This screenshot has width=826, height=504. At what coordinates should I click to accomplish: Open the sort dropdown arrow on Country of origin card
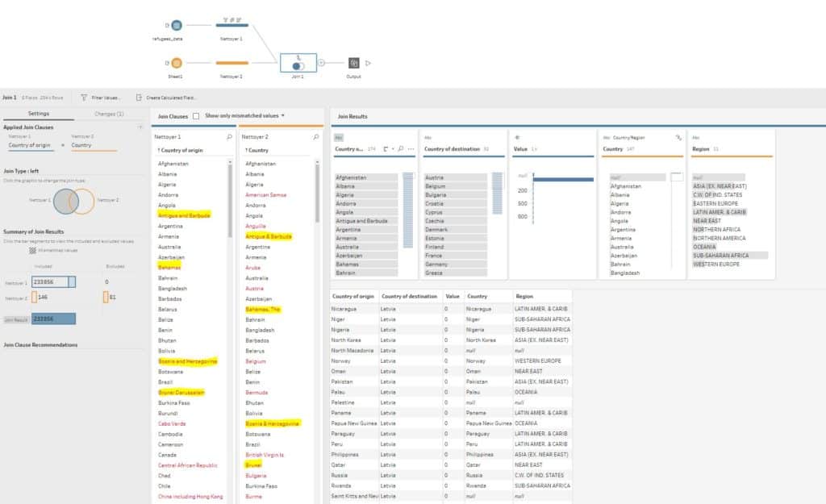(393, 149)
